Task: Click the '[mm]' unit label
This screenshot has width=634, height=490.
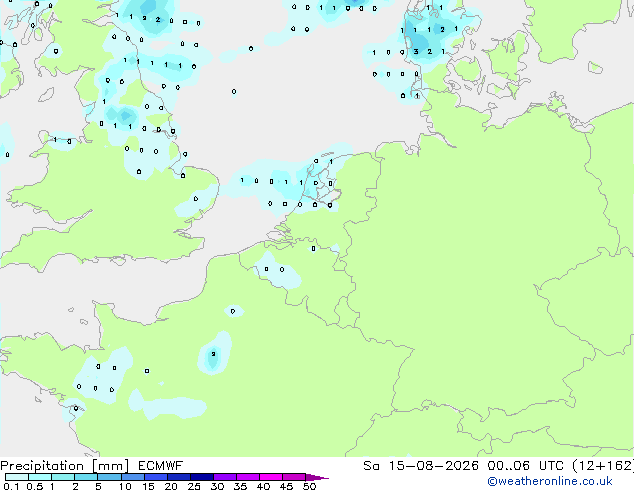Action: point(111,466)
